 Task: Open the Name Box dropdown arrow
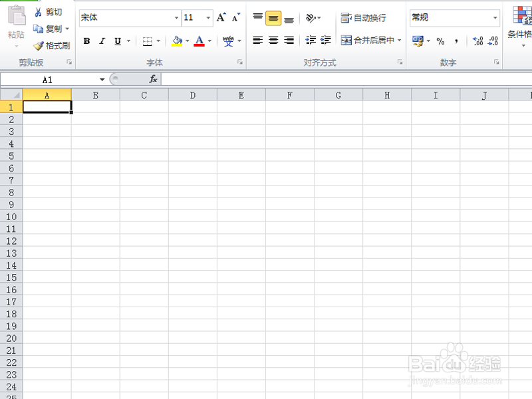click(102, 80)
